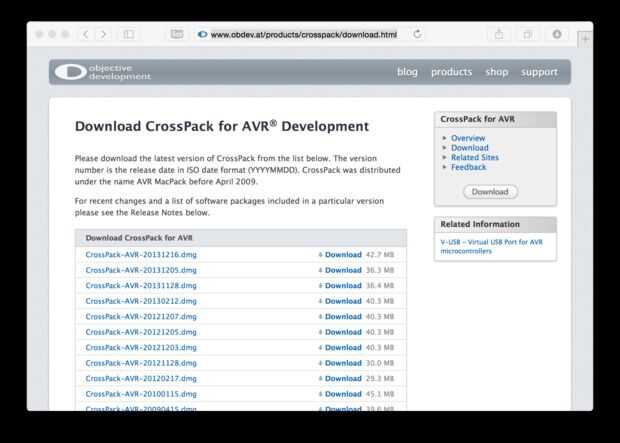Go forward with Safari forward arrow
The width and height of the screenshot is (620, 443).
coord(103,34)
